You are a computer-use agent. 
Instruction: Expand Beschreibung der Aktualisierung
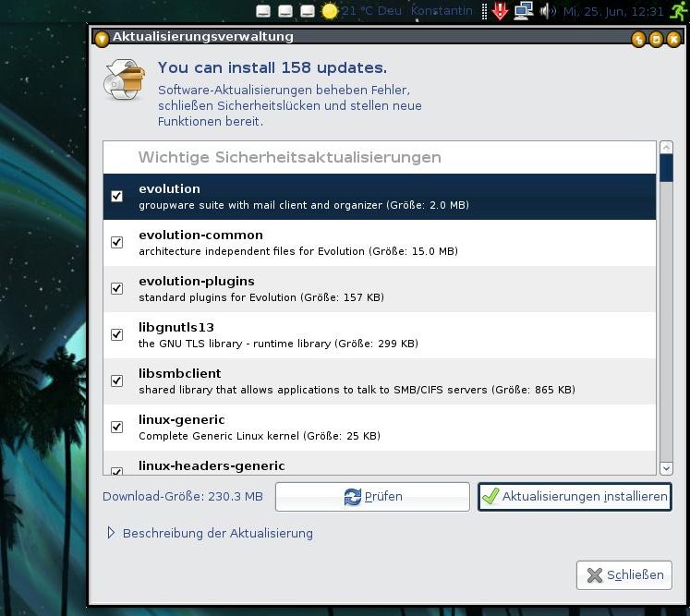[111, 533]
